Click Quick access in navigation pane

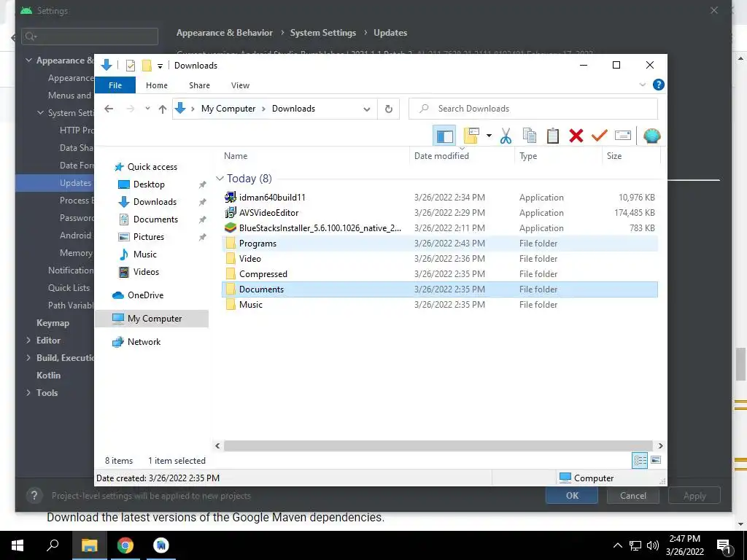(x=145, y=167)
